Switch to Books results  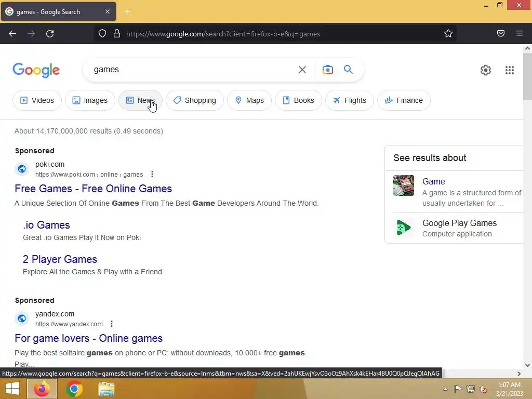coord(298,100)
